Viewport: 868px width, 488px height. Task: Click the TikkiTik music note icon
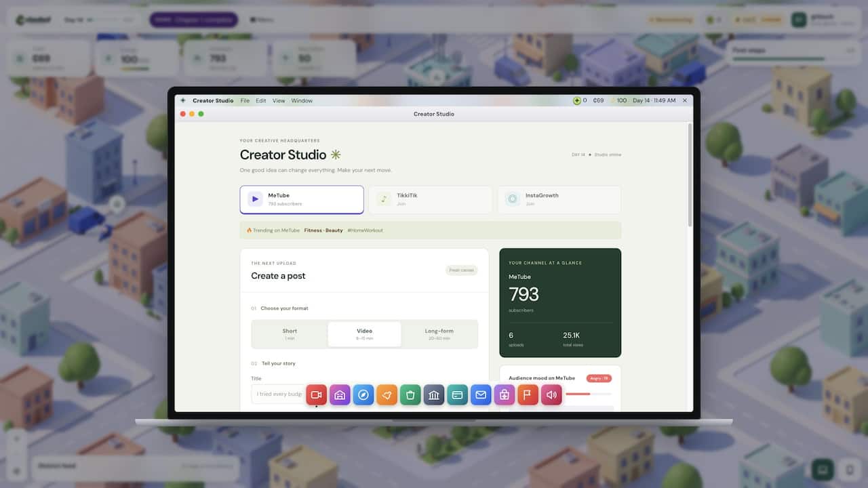384,199
